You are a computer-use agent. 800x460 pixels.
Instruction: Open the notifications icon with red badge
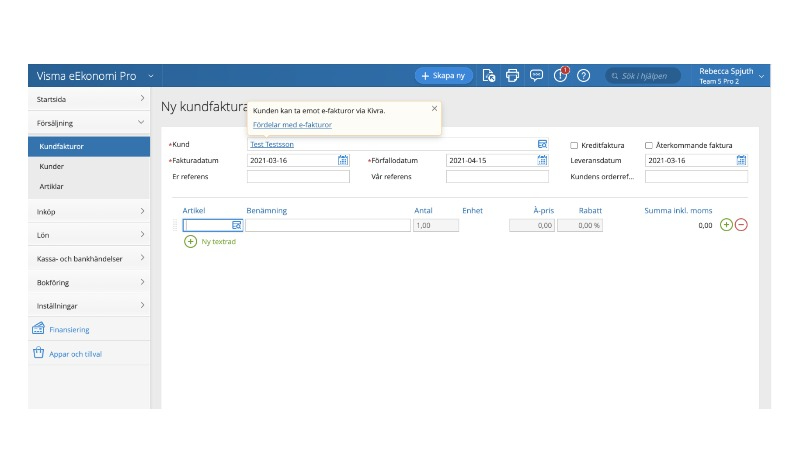pos(561,75)
